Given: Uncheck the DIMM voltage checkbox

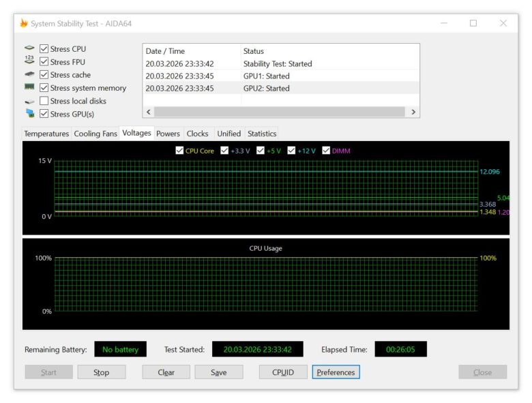Looking at the screenshot, I should pos(326,150).
